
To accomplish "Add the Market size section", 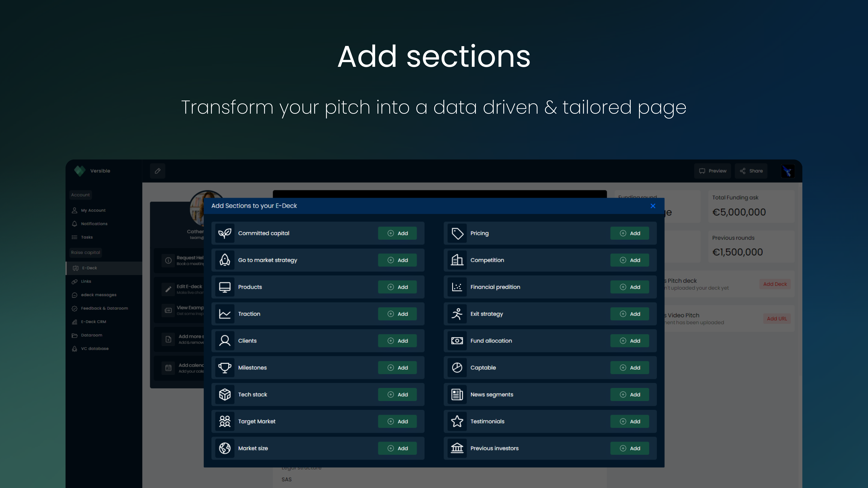I will (x=397, y=448).
